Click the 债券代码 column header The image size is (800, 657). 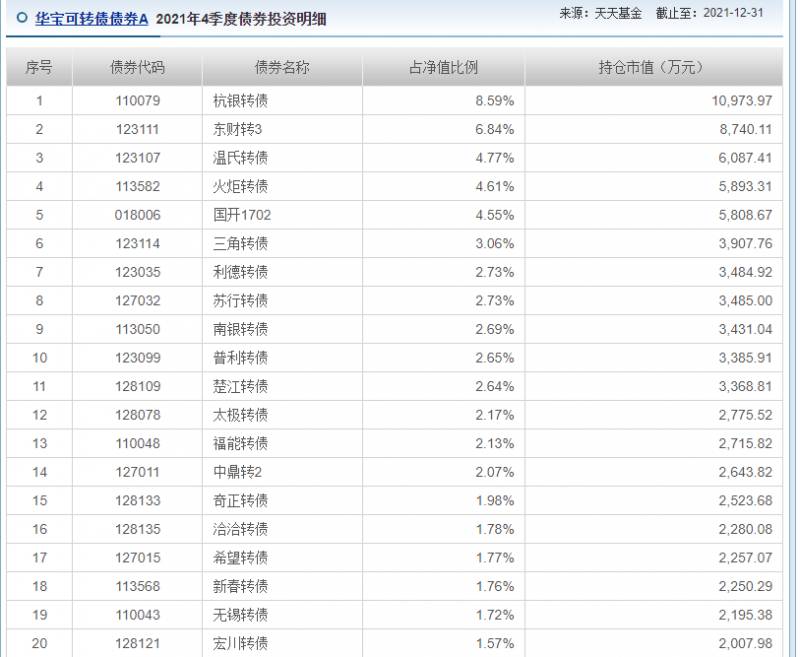(137, 67)
